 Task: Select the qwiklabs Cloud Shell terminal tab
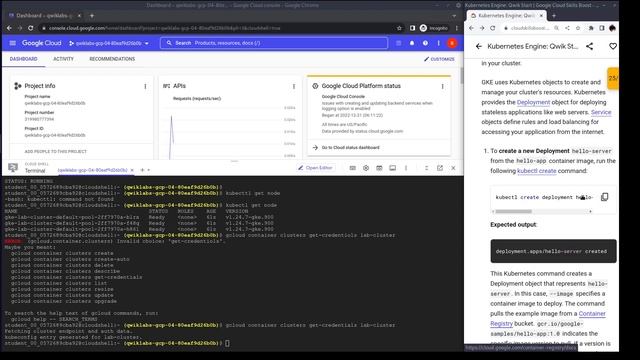93,170
